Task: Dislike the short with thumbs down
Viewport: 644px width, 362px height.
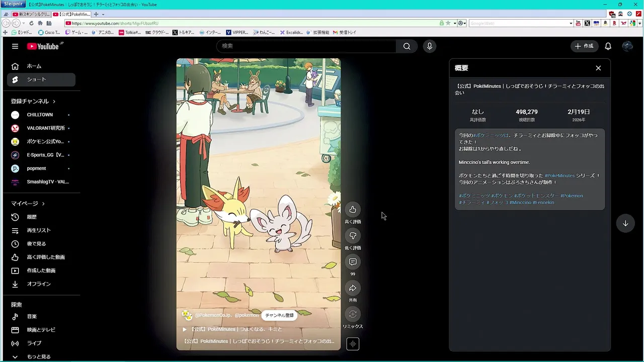Action: click(x=353, y=236)
